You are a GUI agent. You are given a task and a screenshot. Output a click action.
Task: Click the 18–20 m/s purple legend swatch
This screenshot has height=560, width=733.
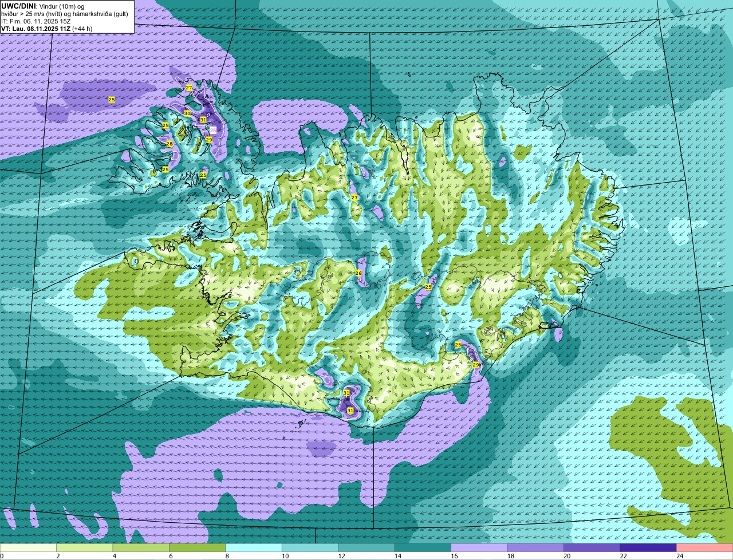[535, 548]
